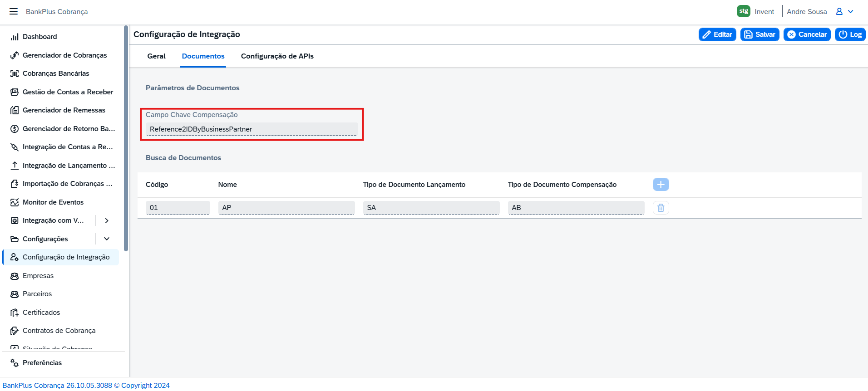868x391 pixels.
Task: Open Integração de Lançamento sidebar item
Action: pyautogui.click(x=61, y=166)
